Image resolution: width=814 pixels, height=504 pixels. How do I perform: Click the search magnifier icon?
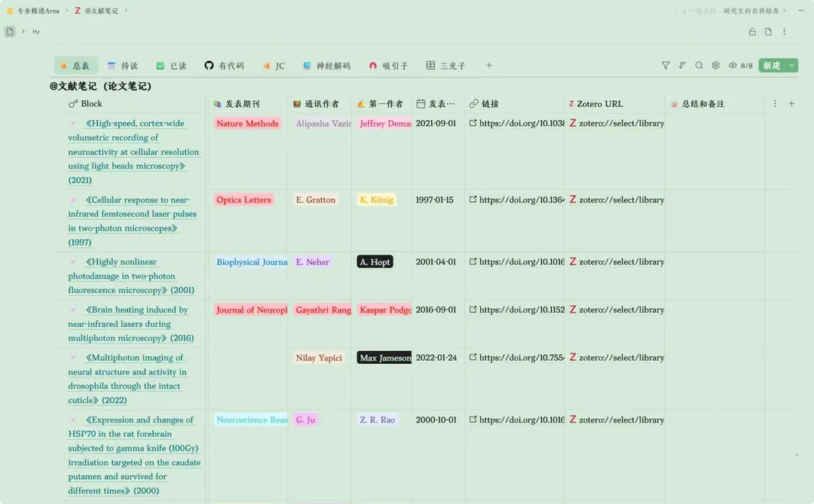coord(699,66)
